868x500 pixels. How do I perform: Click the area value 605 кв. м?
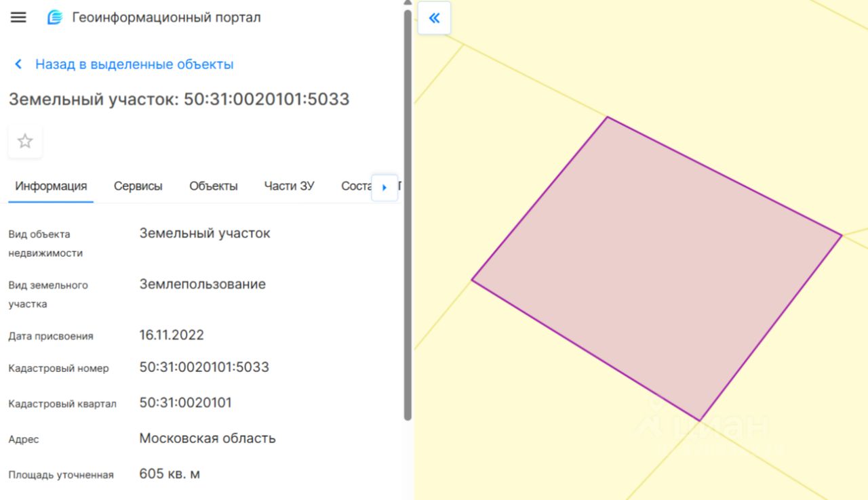170,474
